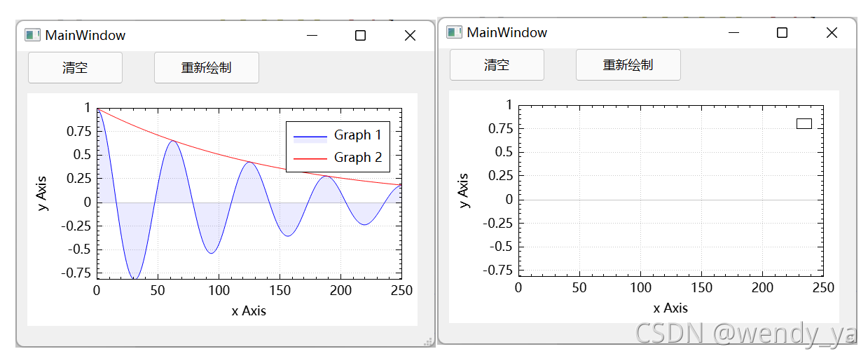Maximize the left MainWindow
The height and width of the screenshot is (356, 868).
point(361,36)
